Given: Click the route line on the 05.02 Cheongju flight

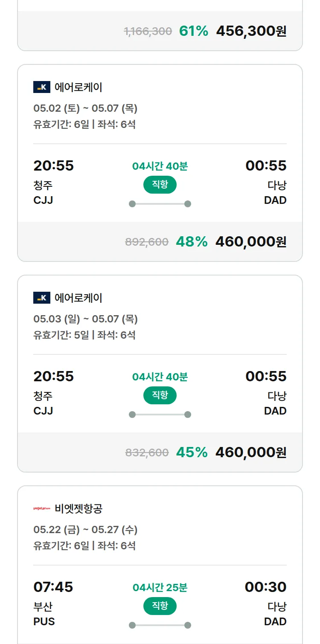Looking at the screenshot, I should (160, 204).
